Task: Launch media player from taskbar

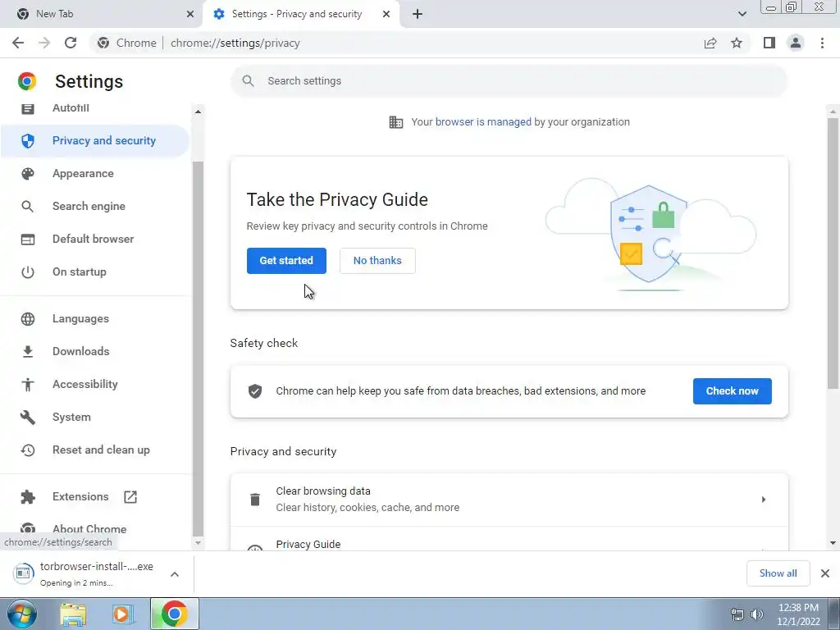Action: pos(123,614)
